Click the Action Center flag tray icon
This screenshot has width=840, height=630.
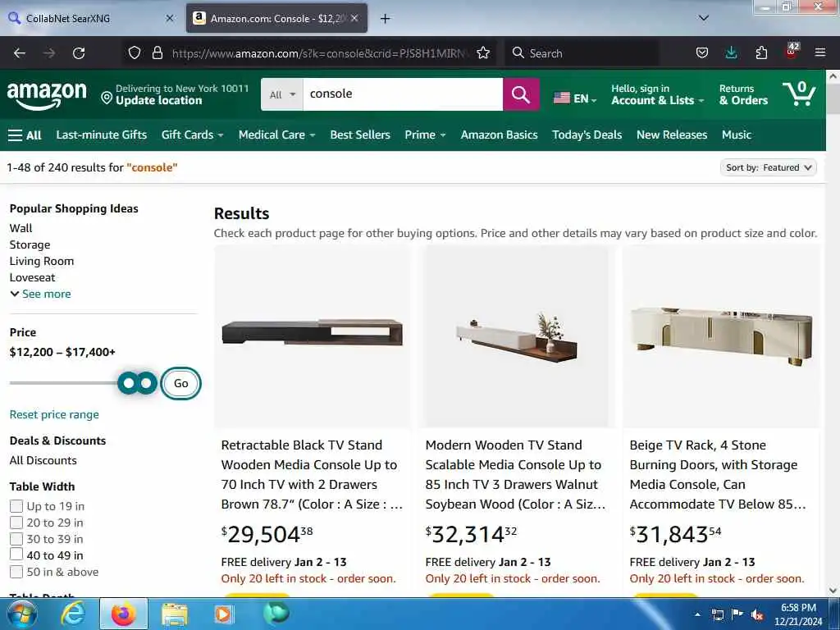(x=737, y=614)
